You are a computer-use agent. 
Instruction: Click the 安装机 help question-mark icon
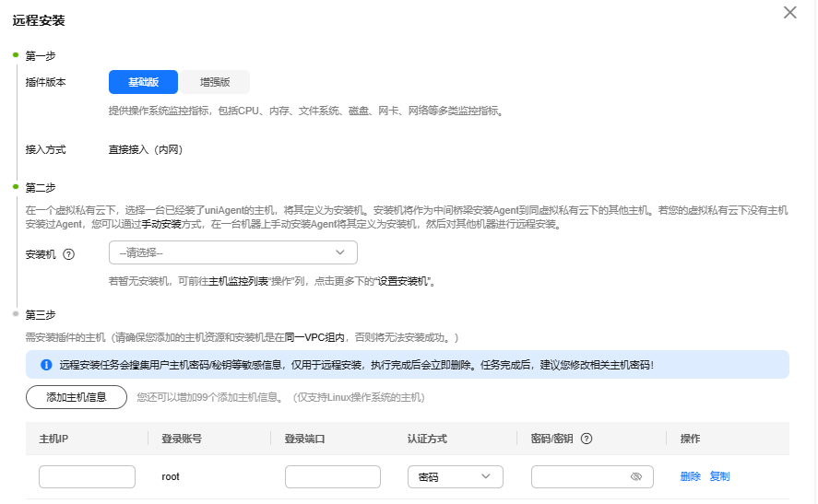click(69, 254)
